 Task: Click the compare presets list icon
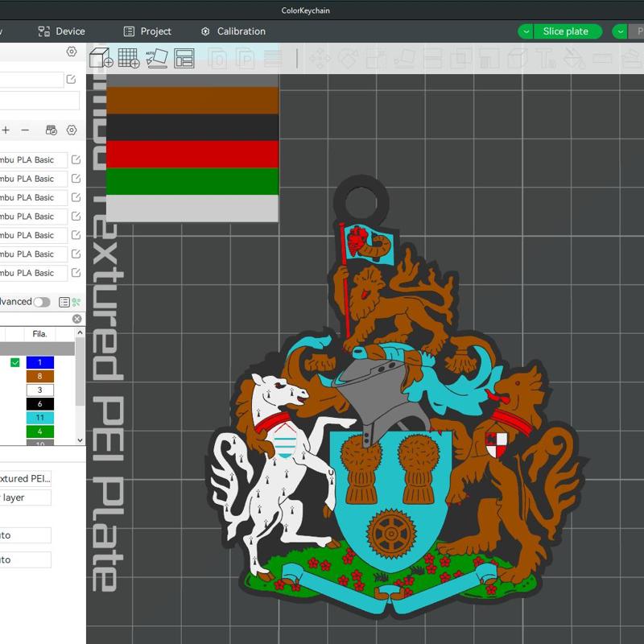tap(64, 303)
